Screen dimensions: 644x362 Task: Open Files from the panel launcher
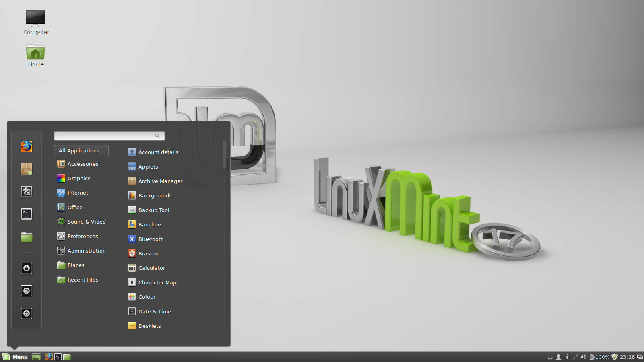pyautogui.click(x=67, y=357)
